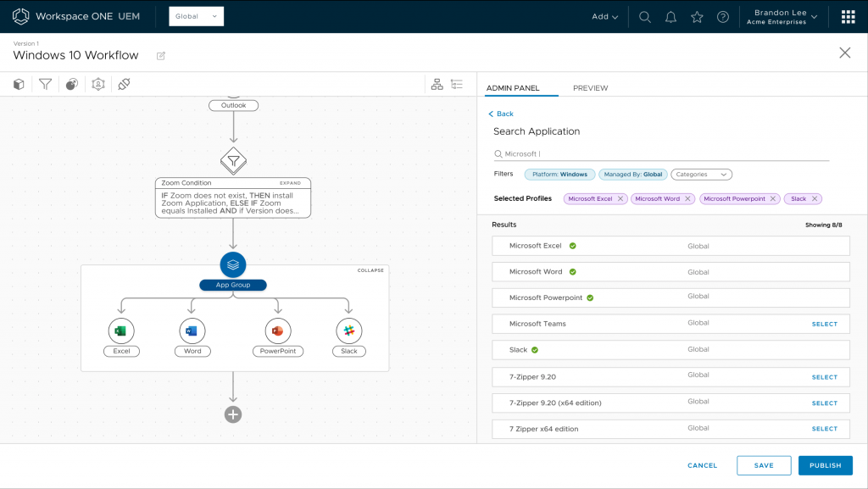Switch to hierarchy diagram view icon
Image resolution: width=868 pixels, height=489 pixels.
(x=437, y=84)
